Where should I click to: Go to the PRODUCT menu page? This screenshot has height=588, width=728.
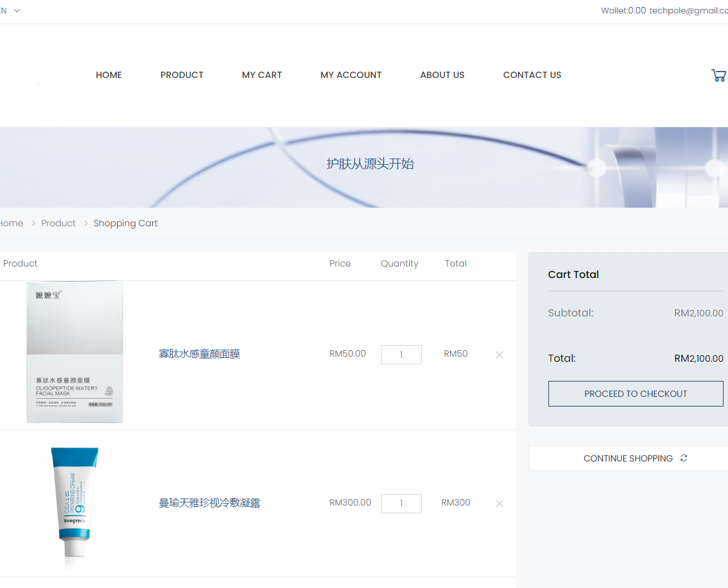pyautogui.click(x=182, y=75)
